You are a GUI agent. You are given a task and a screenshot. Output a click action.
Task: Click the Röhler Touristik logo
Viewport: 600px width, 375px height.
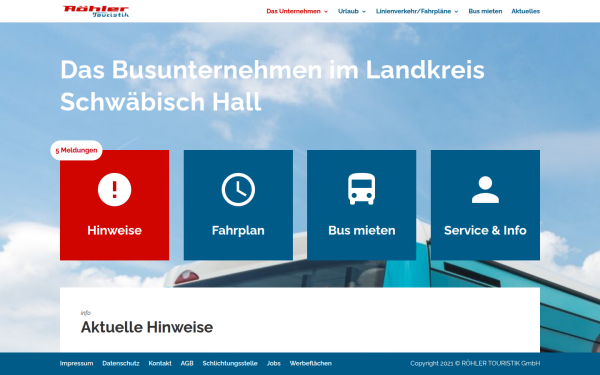96,11
